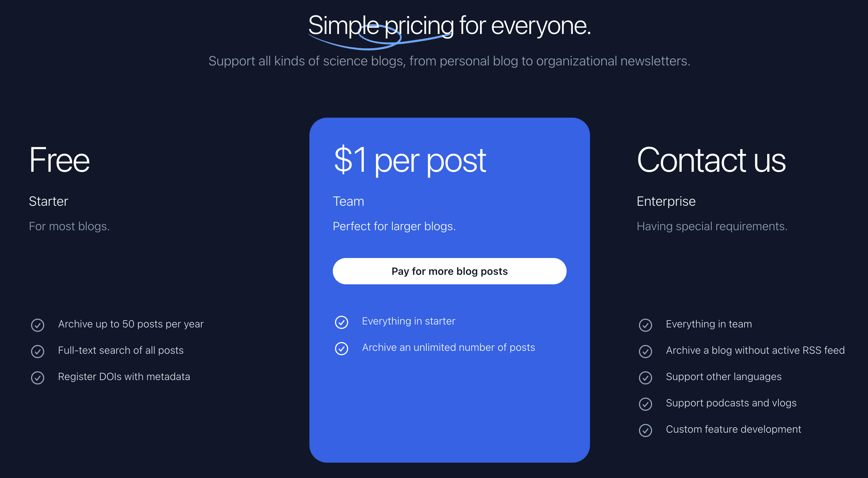Click checkmark icon next to 'Full-text search of all posts'
The image size is (868, 478).
pyautogui.click(x=38, y=351)
